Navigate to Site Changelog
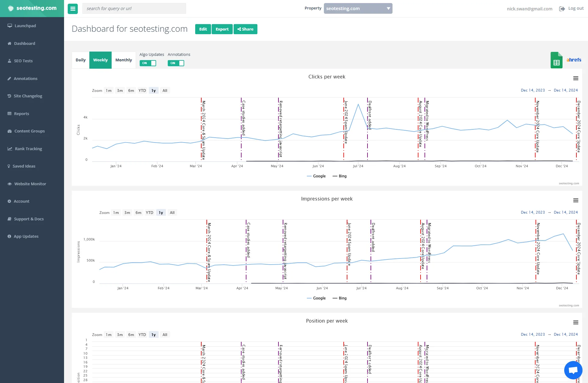This screenshot has height=383, width=588. pyautogui.click(x=28, y=96)
